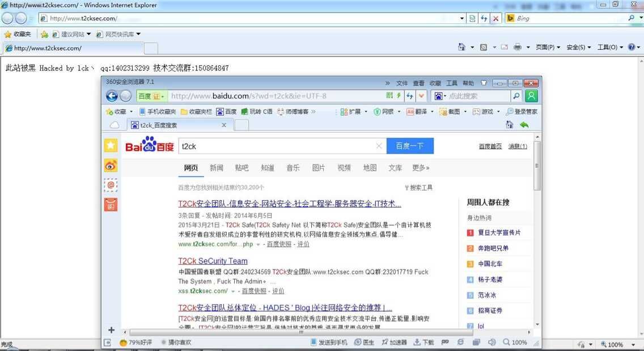Screen dimensions: 644x351
Task: Click IE RSS feeds icon
Action: (x=484, y=47)
